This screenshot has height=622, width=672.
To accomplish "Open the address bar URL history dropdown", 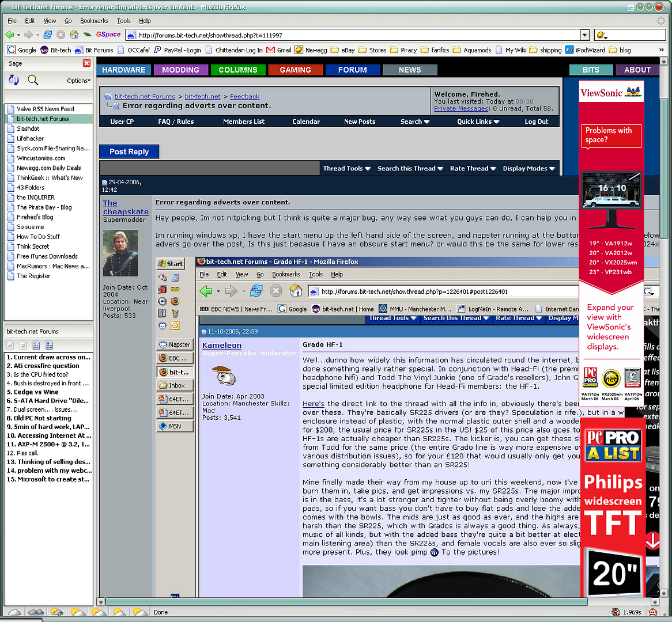I will click(584, 35).
